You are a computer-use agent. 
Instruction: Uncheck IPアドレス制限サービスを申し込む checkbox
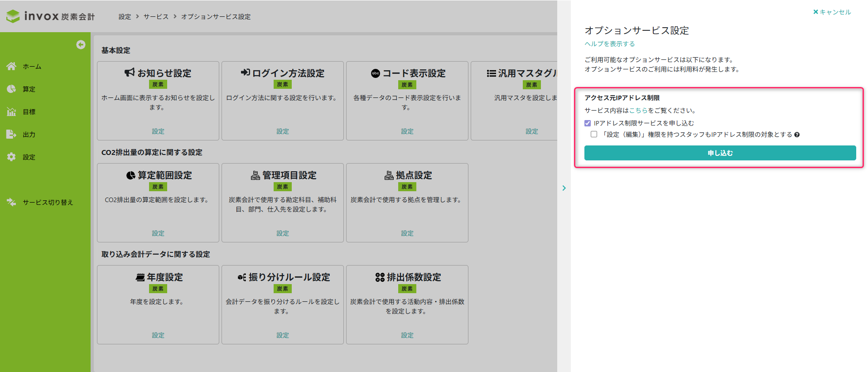click(588, 123)
